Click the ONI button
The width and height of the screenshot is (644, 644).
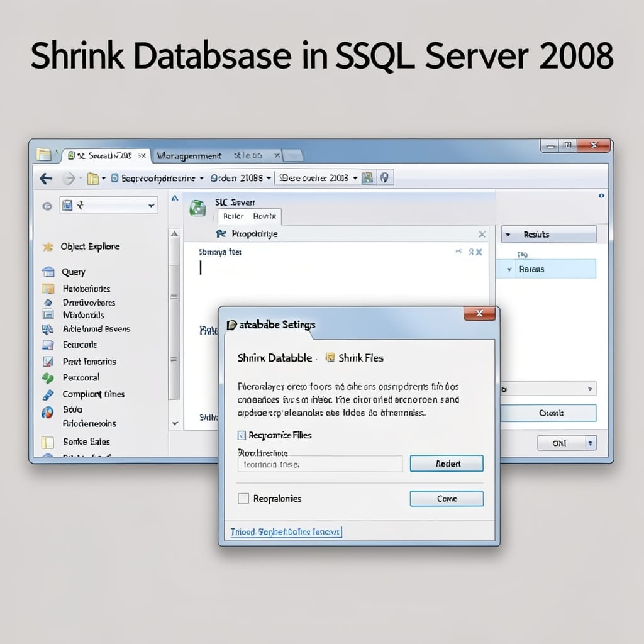[x=561, y=443]
